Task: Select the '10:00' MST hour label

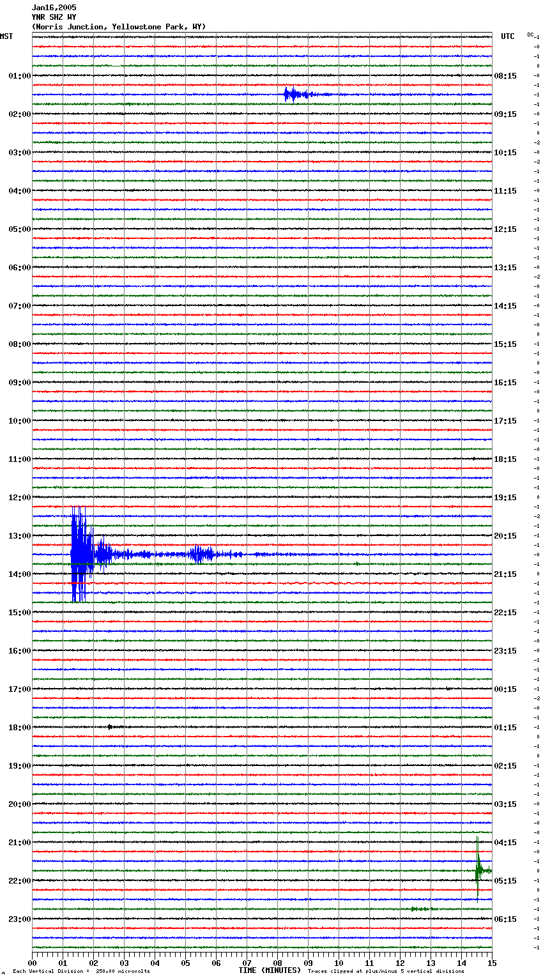Action: coord(20,421)
